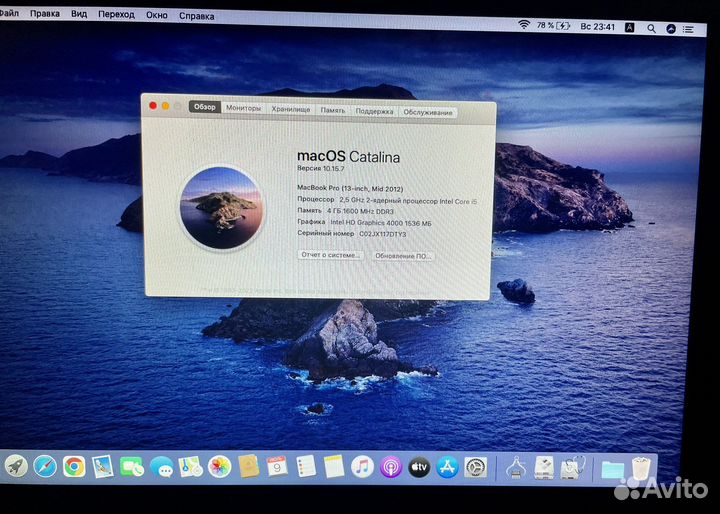The image size is (720, 514).
Task: Switch to the Хранилище tab
Action: pyautogui.click(x=291, y=109)
